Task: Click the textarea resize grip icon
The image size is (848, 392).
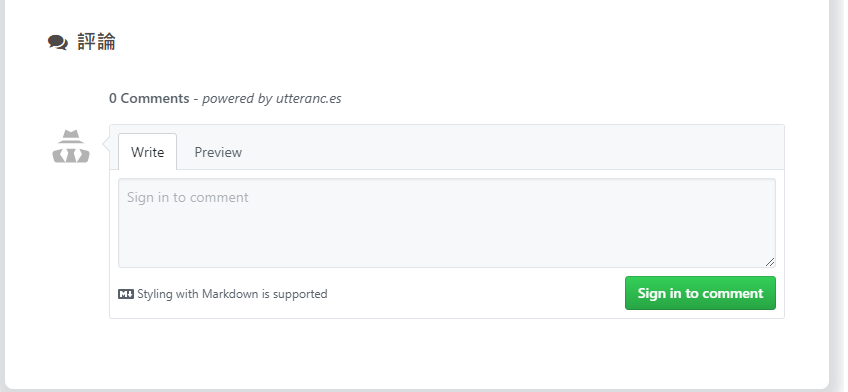Action: 770,262
